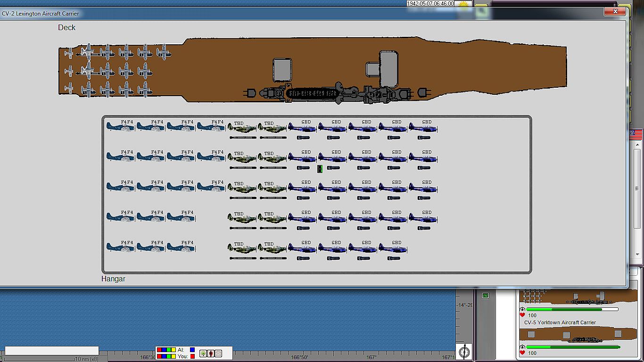The width and height of the screenshot is (644, 362).
Task: Pick the last SBD in bottom hangar row
Action: pyautogui.click(x=393, y=247)
